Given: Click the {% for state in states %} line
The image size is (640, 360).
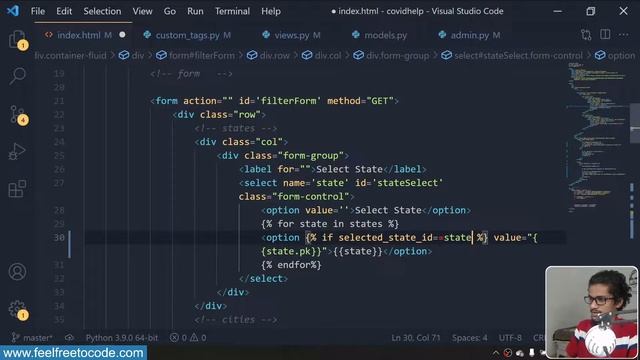Looking at the screenshot, I should pos(330,224).
